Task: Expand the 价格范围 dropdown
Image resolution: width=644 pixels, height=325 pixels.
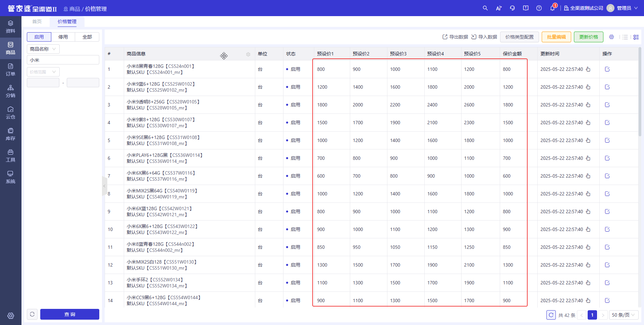Action: coord(43,72)
